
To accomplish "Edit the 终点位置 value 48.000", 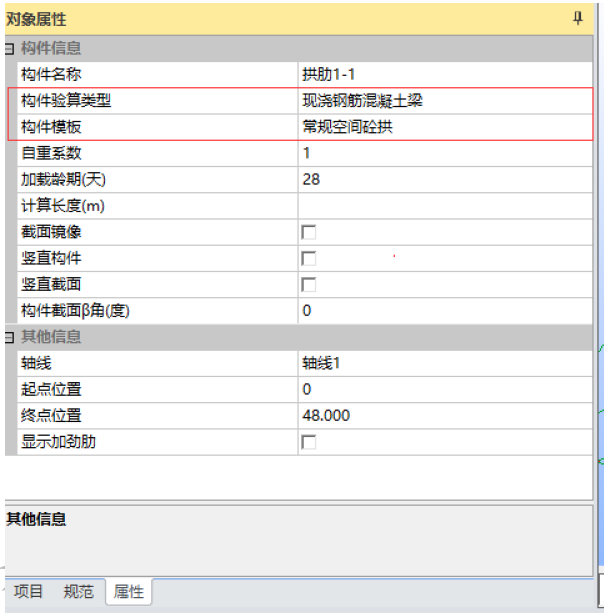I will [445, 416].
